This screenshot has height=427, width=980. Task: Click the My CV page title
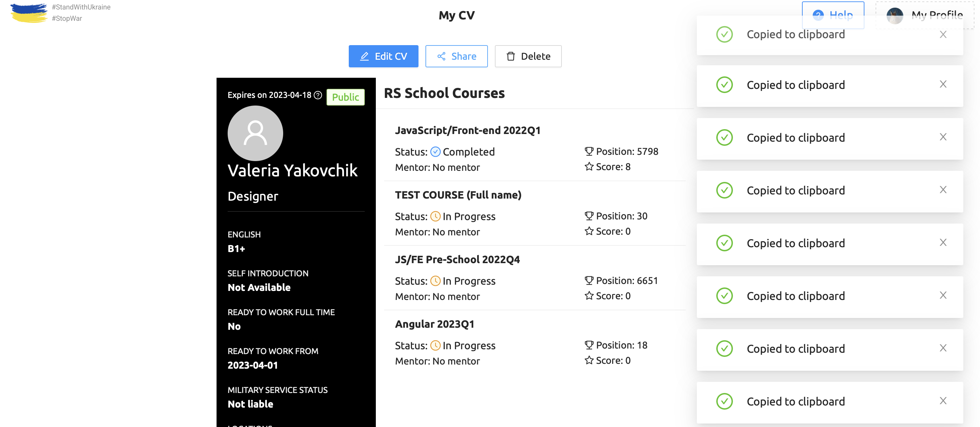(x=456, y=15)
